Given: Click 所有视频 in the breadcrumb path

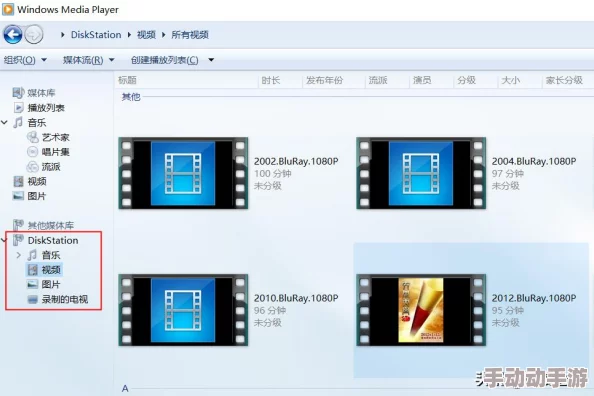Looking at the screenshot, I should coord(190,35).
